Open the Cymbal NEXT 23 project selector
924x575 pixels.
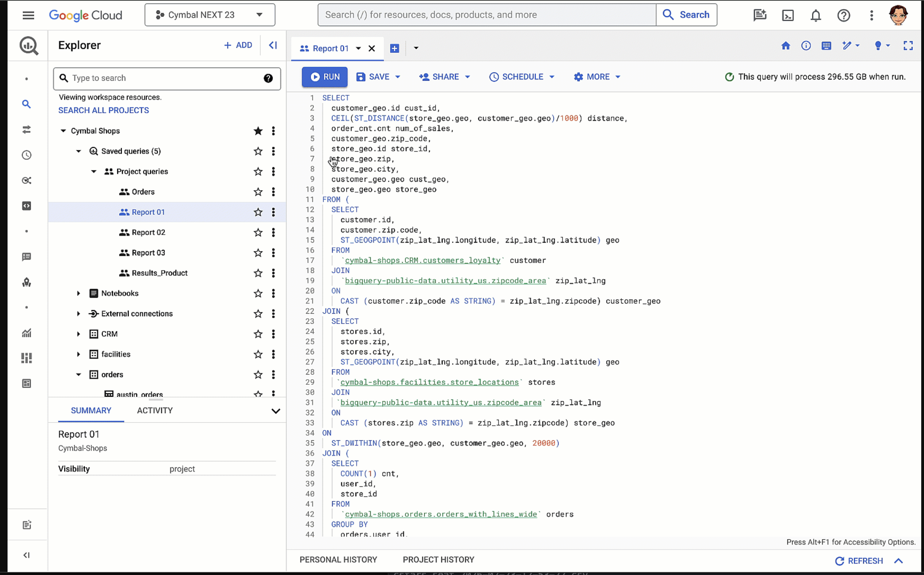[x=209, y=15]
